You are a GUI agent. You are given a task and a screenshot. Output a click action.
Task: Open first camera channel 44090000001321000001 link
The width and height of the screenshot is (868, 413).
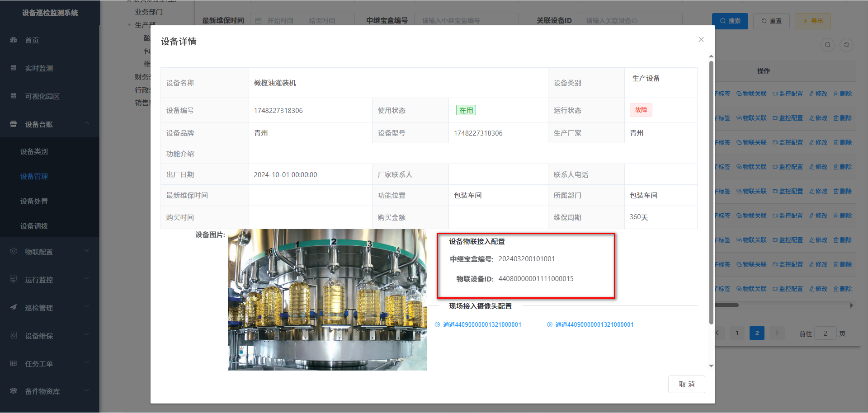tap(481, 324)
